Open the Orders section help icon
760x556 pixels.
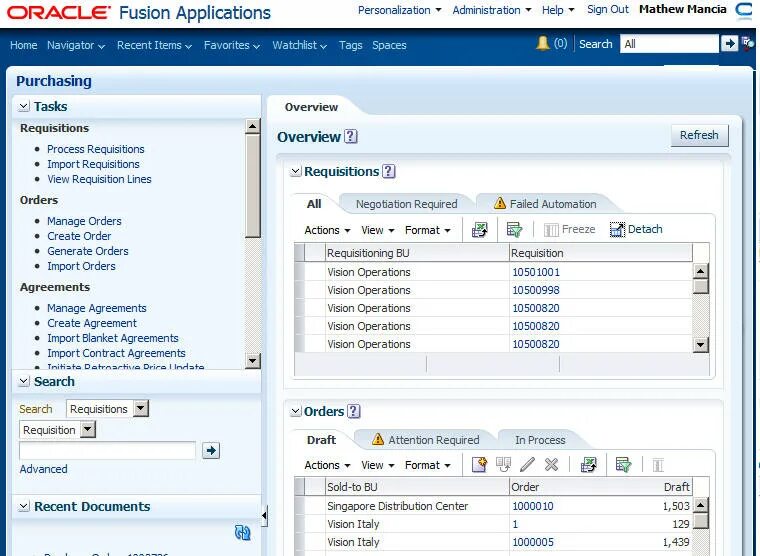(354, 412)
